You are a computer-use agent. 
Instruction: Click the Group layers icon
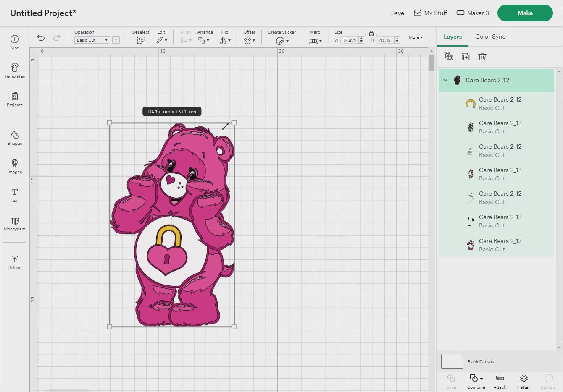point(448,57)
